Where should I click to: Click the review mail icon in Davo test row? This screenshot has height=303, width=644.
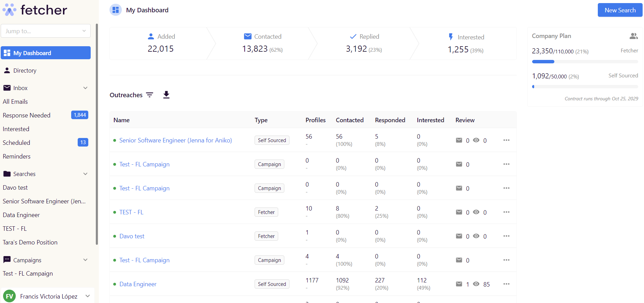click(459, 236)
